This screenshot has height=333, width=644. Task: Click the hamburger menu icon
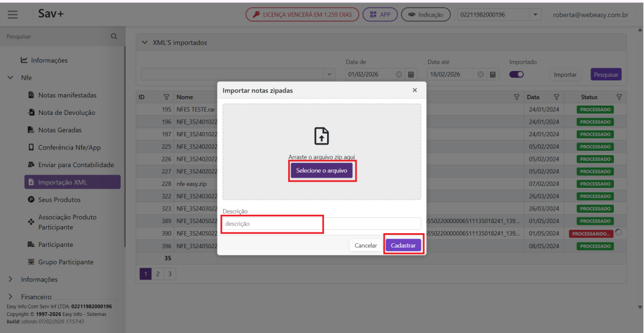13,14
